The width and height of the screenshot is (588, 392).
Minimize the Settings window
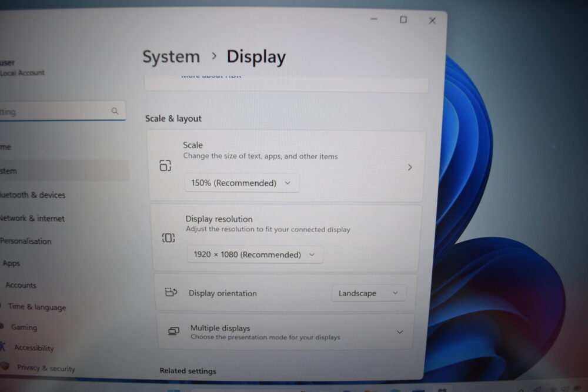click(x=374, y=19)
